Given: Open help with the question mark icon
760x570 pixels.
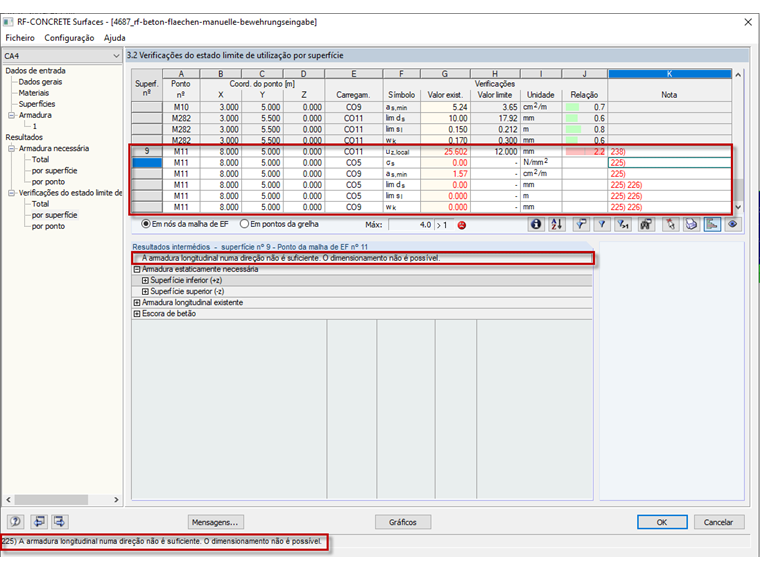Looking at the screenshot, I should click(x=16, y=522).
